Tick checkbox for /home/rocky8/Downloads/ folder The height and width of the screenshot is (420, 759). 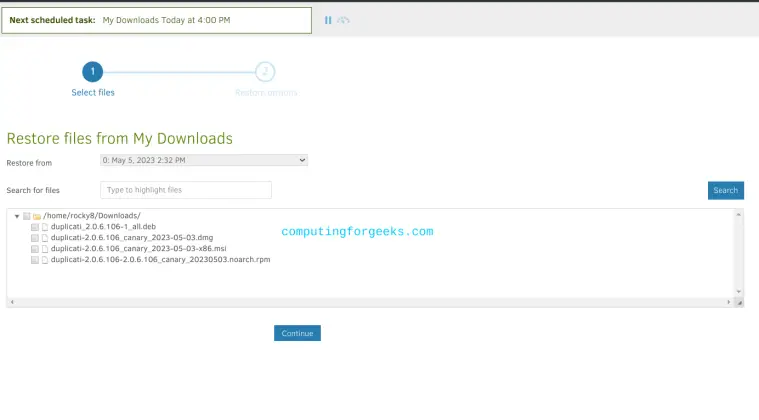click(27, 216)
